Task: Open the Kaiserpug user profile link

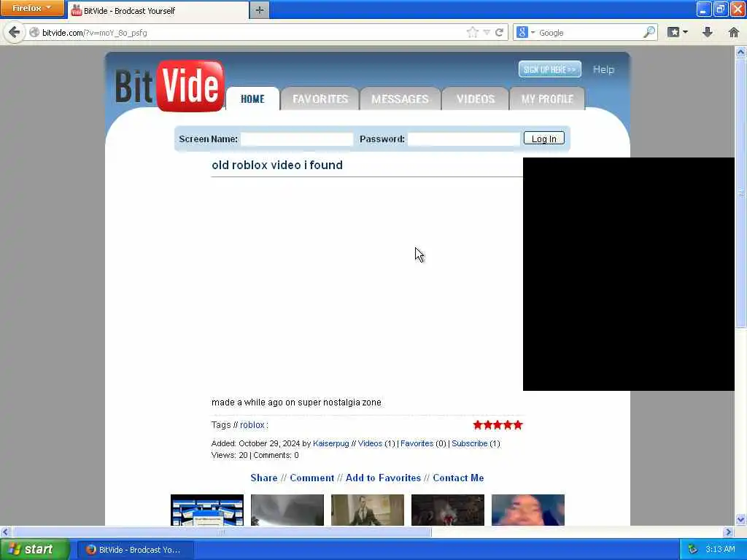Action: (x=330, y=443)
